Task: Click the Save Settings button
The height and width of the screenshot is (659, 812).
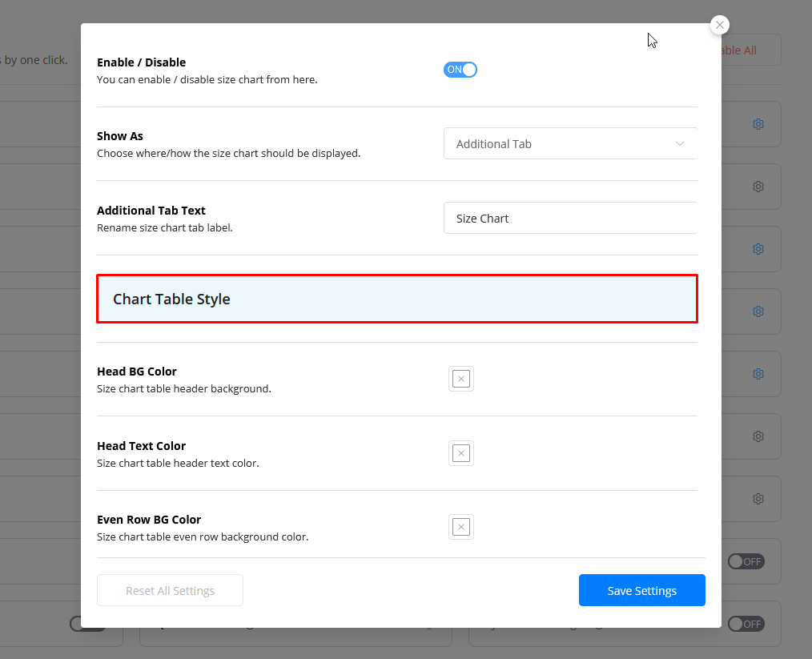Action: [x=641, y=591]
